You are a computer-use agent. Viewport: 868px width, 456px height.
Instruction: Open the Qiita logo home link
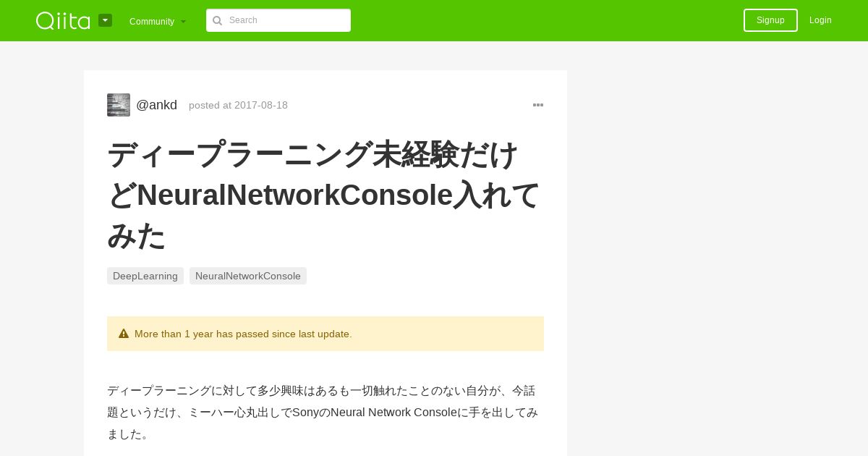tap(63, 20)
